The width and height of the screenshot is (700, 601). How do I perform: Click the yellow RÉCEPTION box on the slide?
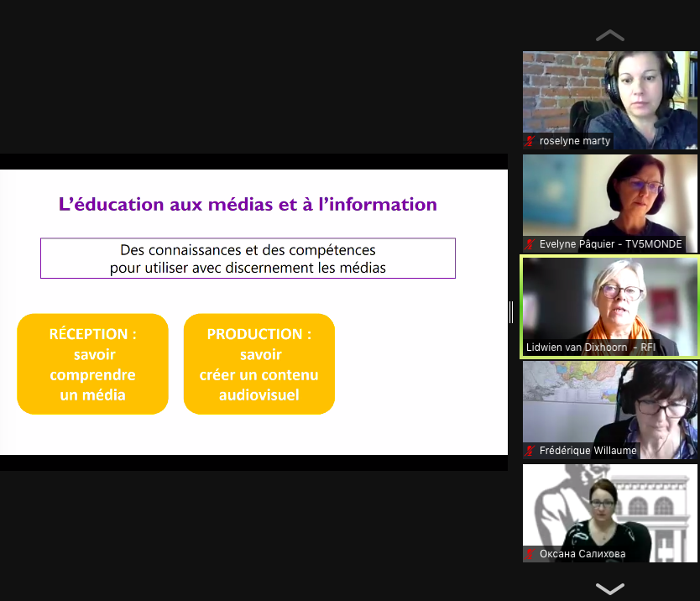click(92, 363)
